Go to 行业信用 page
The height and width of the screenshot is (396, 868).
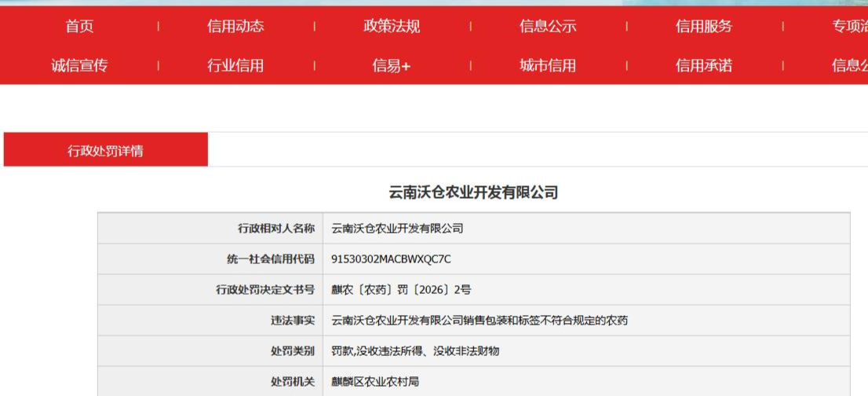click(x=235, y=66)
